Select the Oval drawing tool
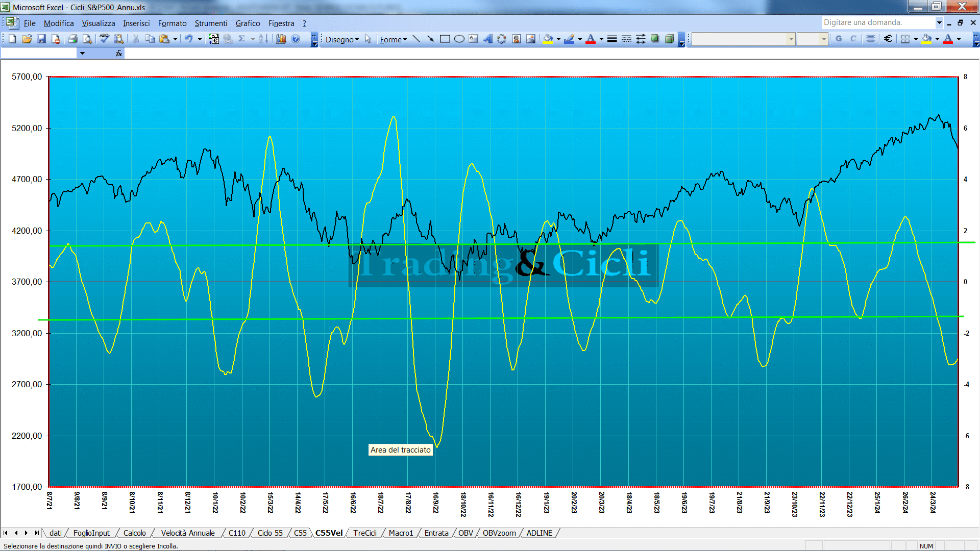The height and width of the screenshot is (551, 980). [x=459, y=39]
